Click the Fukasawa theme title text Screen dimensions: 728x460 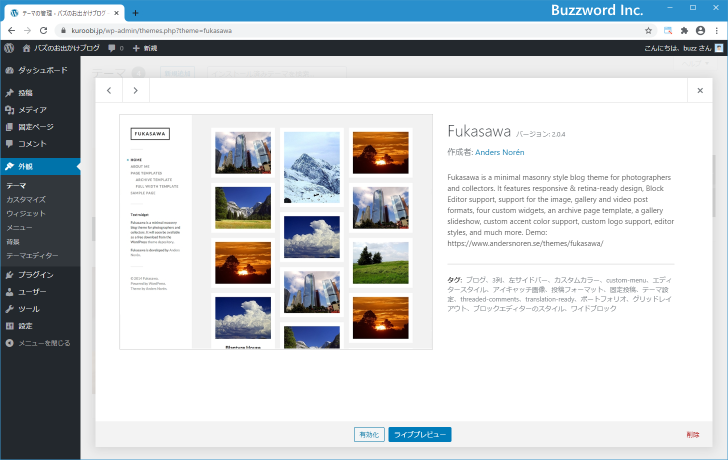click(x=479, y=131)
